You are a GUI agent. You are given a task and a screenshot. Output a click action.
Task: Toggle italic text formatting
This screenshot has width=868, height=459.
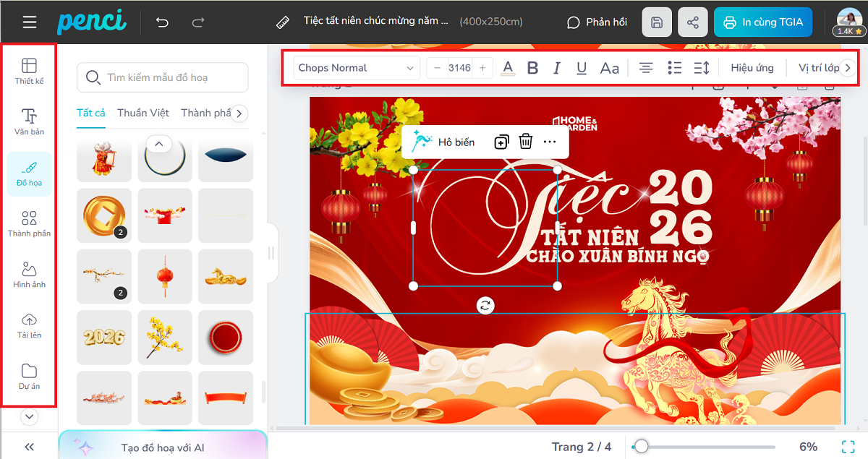tap(556, 68)
